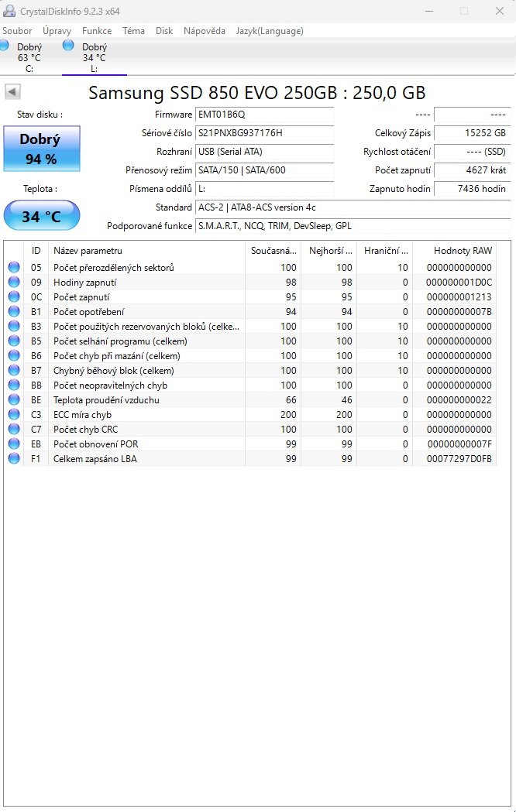
Task: Click the Současná column header
Action: [x=273, y=251]
